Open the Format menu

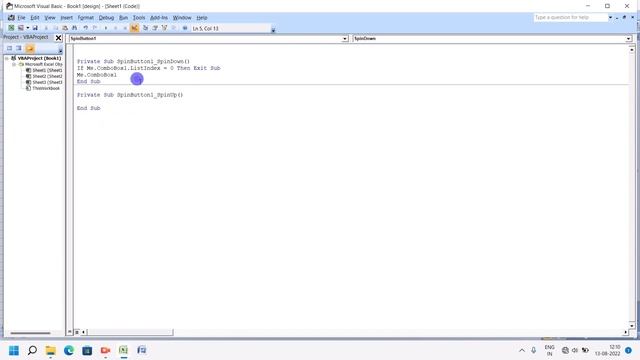(x=86, y=18)
